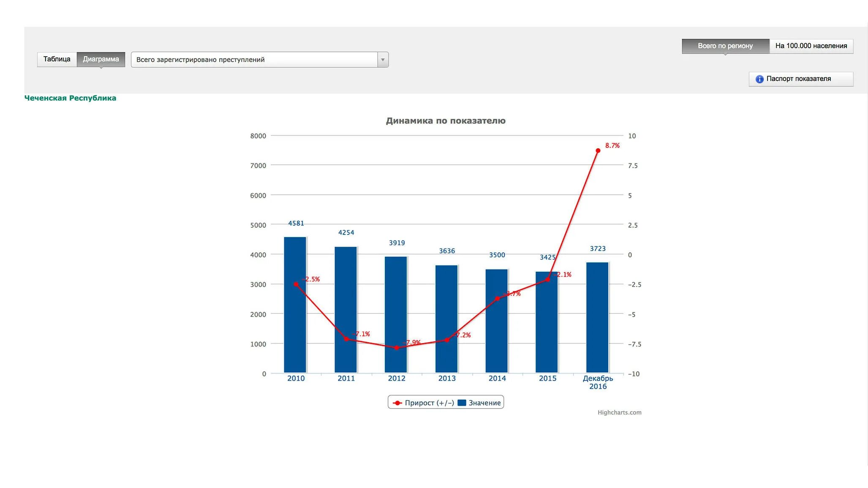Click the 2012 red line marker
Viewport: 868px width, 488px height.
click(x=396, y=348)
